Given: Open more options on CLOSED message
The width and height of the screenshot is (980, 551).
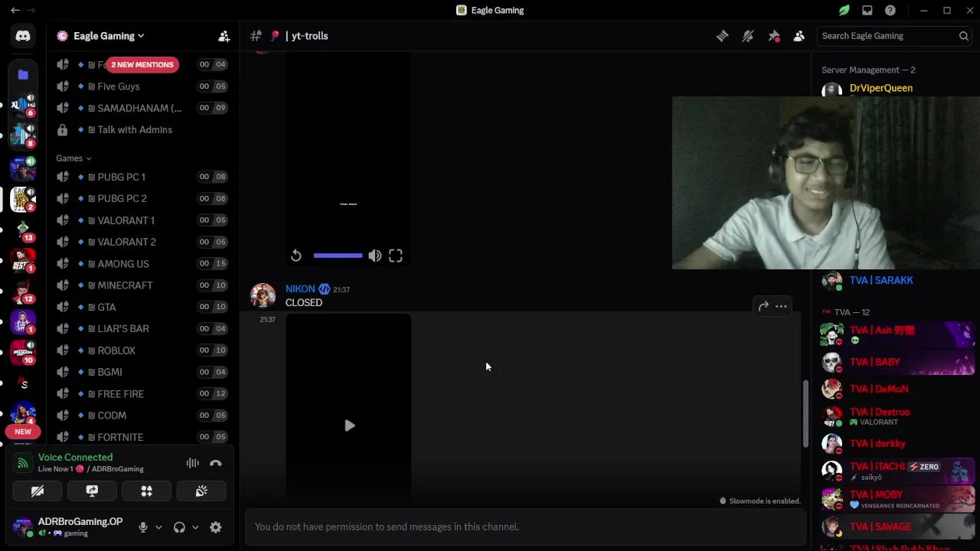Looking at the screenshot, I should (x=781, y=306).
